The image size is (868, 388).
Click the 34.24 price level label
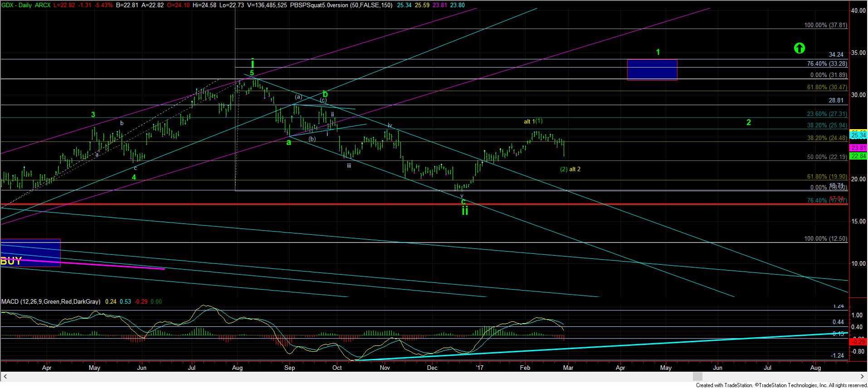836,54
